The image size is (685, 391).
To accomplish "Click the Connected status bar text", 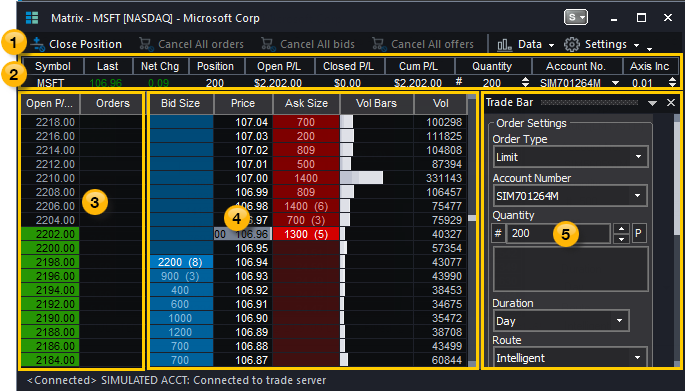I will click(176, 380).
